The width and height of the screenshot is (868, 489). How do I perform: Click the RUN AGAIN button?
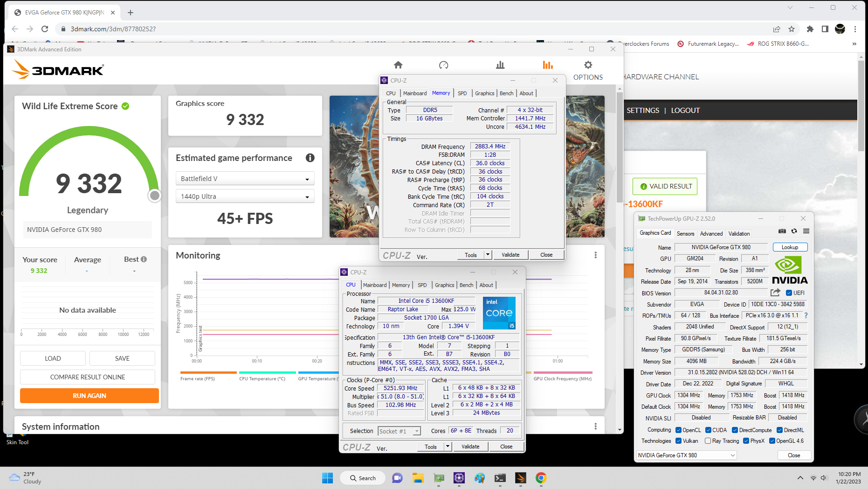90,396
